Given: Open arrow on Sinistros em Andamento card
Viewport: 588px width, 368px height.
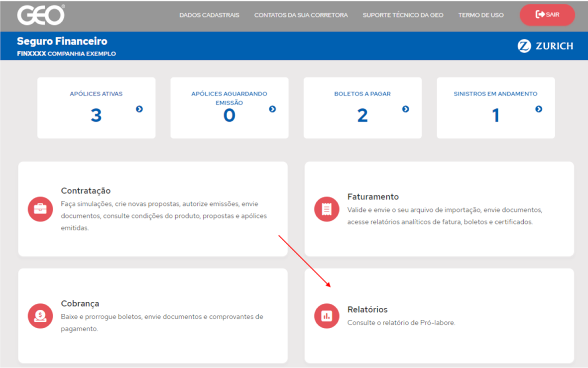Looking at the screenshot, I should point(539,109).
